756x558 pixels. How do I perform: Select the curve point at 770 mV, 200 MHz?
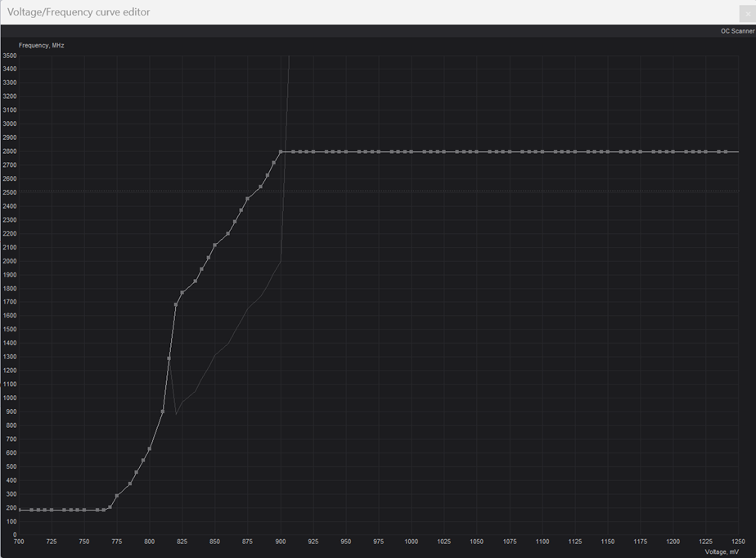(x=110, y=507)
